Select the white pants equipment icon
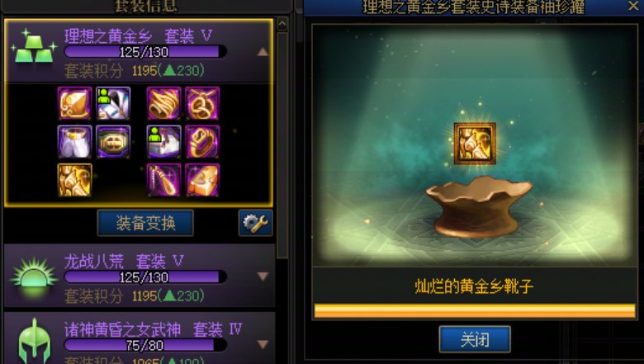 pyautogui.click(x=75, y=142)
